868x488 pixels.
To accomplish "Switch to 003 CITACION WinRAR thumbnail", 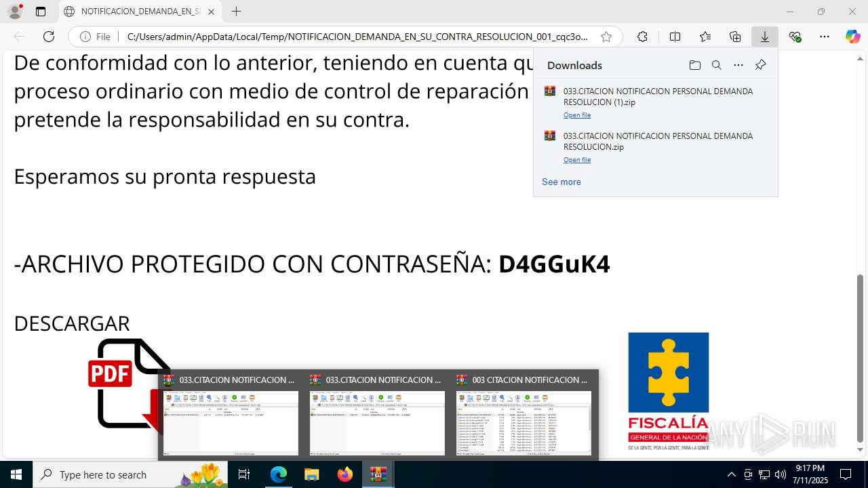I will click(524, 415).
